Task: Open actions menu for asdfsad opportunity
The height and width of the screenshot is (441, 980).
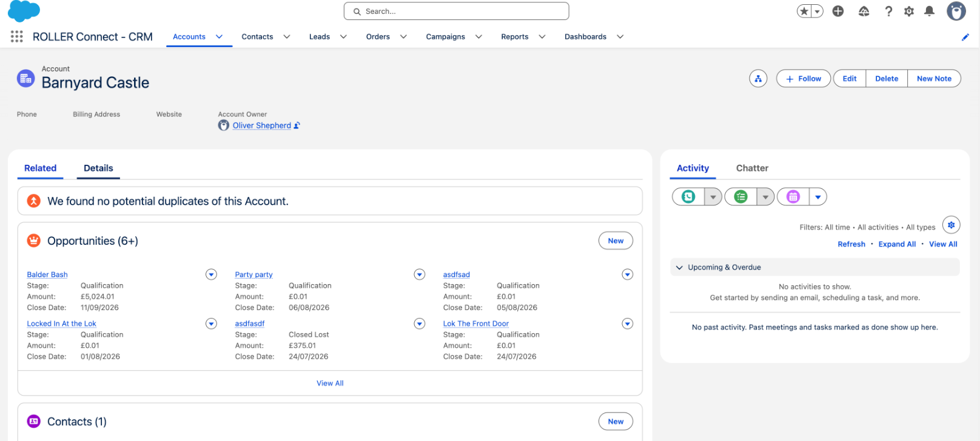Action: [628, 275]
